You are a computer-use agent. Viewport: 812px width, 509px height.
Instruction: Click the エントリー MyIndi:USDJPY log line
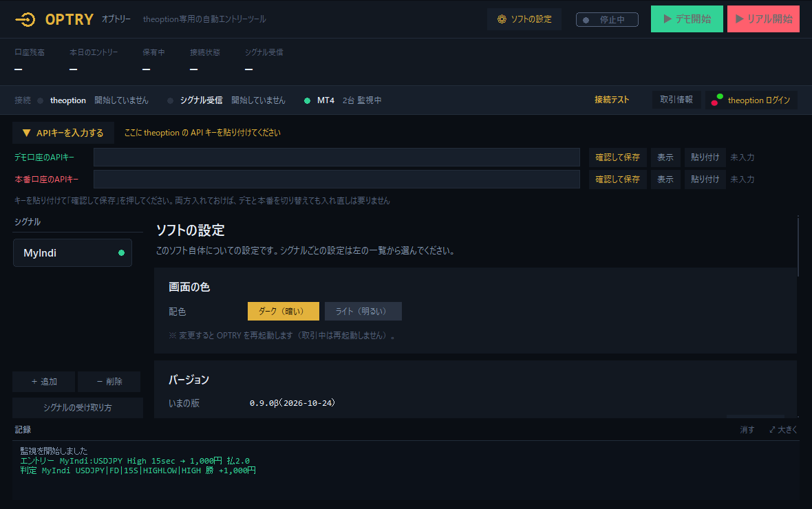[x=135, y=461]
